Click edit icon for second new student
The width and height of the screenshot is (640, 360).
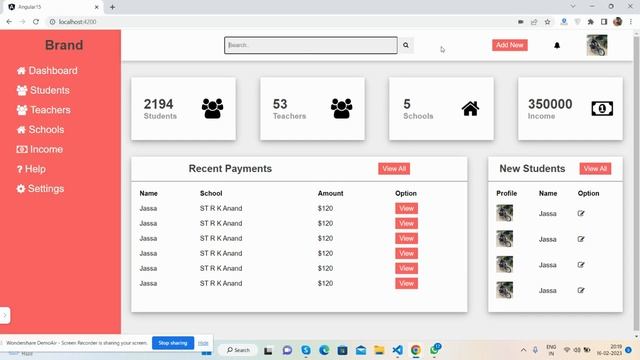pyautogui.click(x=581, y=239)
